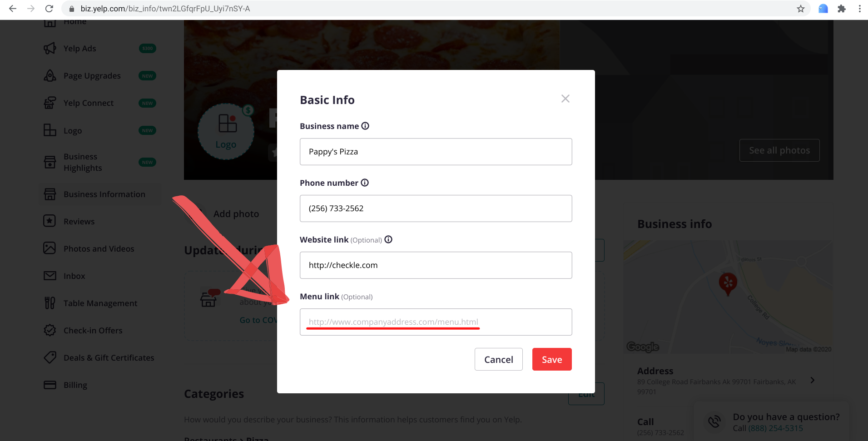Reload the page
This screenshot has height=441, width=868.
click(x=49, y=9)
